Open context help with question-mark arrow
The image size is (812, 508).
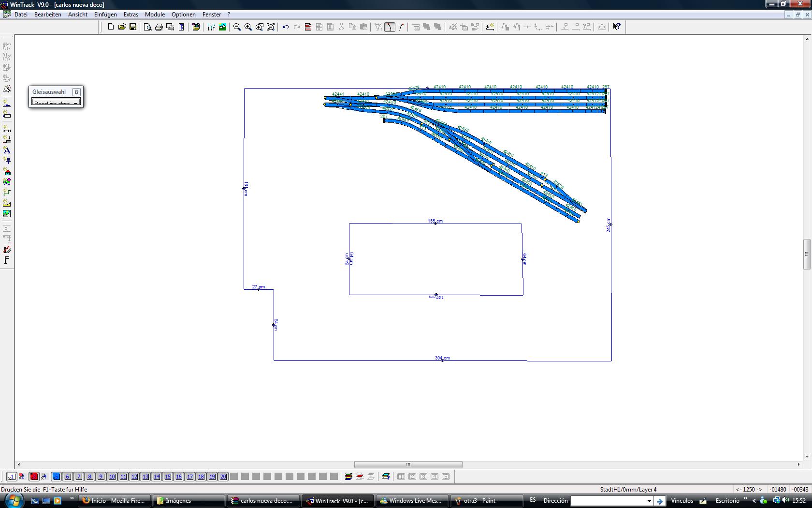point(617,27)
